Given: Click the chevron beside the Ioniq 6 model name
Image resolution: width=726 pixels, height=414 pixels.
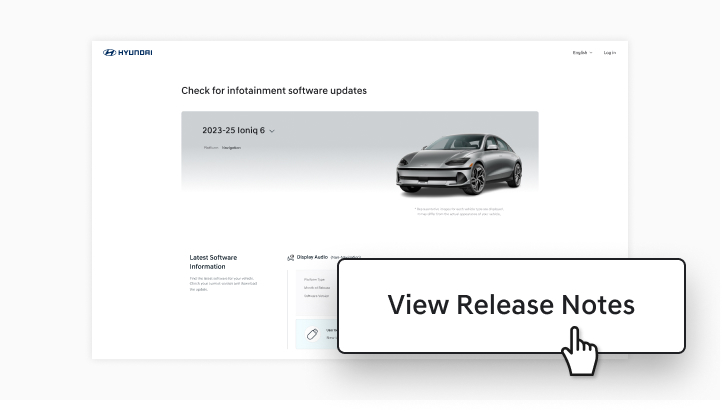Looking at the screenshot, I should tap(272, 131).
